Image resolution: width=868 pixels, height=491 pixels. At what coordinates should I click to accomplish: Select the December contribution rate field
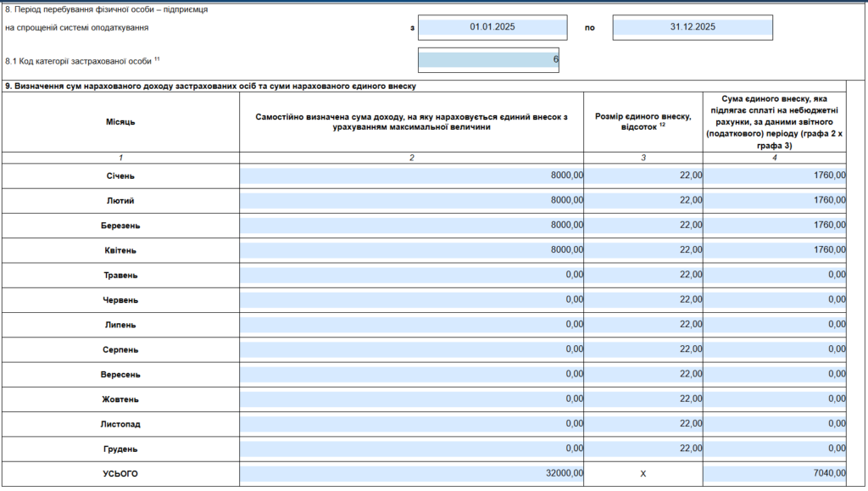[643, 449]
